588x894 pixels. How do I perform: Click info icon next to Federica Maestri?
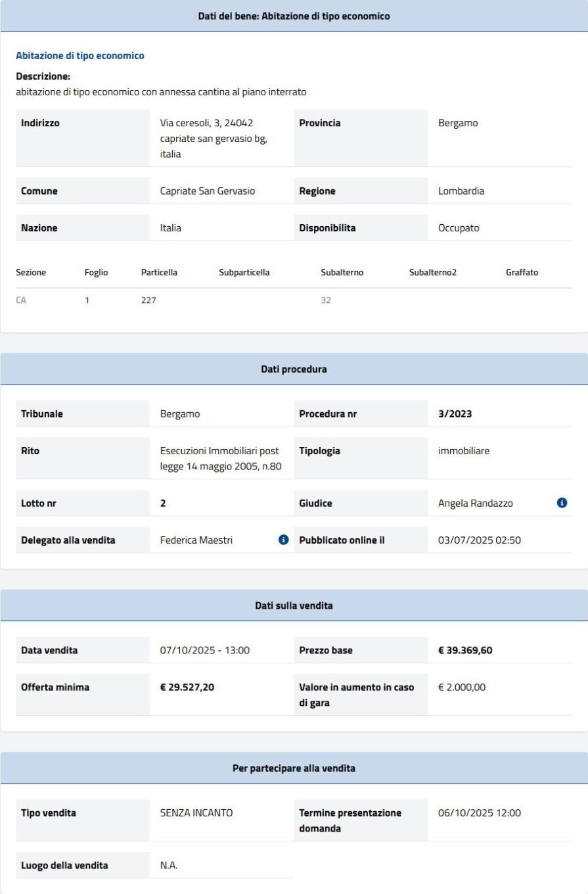click(284, 540)
